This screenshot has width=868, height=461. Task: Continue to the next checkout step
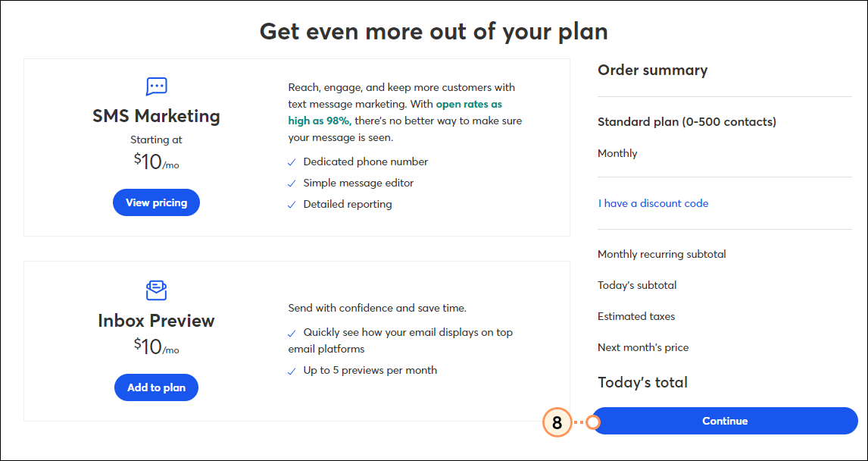pos(725,421)
